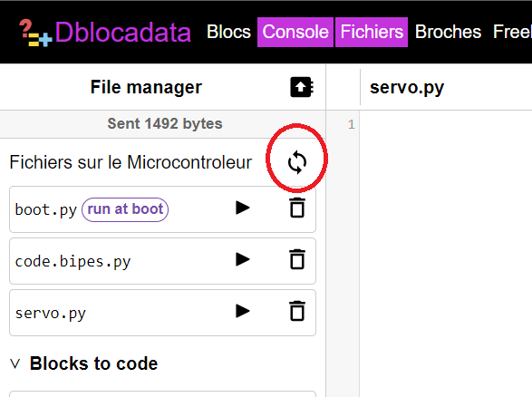Open the code.bipes.py file entry

[x=73, y=262]
